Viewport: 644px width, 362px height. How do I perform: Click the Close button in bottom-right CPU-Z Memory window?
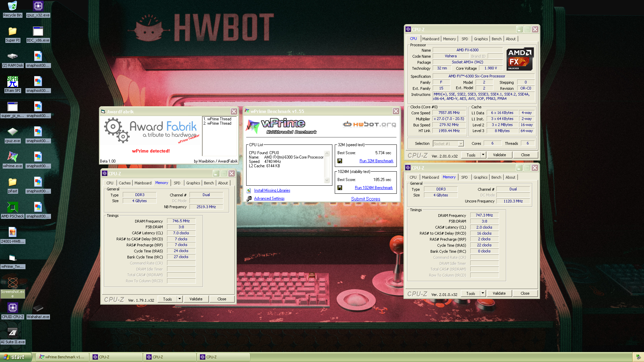525,293
